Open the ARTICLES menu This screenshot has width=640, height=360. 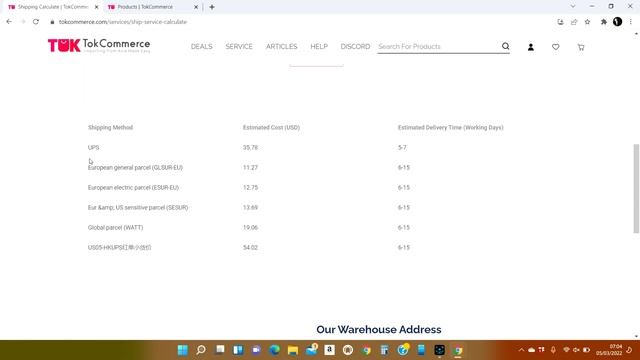pyautogui.click(x=282, y=47)
